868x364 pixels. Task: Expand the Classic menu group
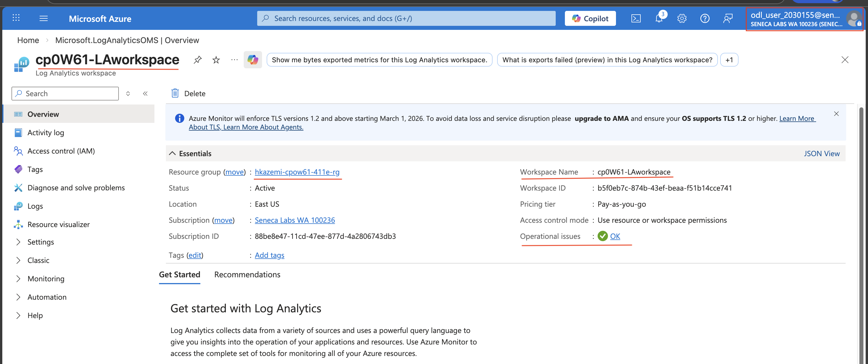18,260
